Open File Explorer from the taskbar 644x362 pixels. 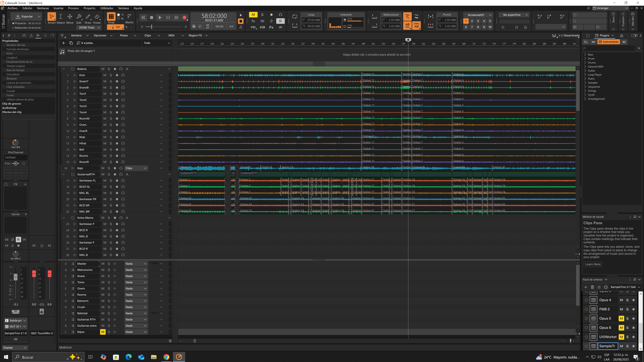(x=153, y=357)
